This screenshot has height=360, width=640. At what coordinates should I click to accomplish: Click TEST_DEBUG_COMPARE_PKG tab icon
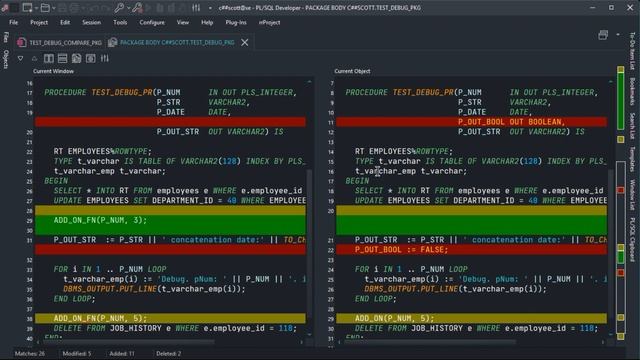(22, 42)
